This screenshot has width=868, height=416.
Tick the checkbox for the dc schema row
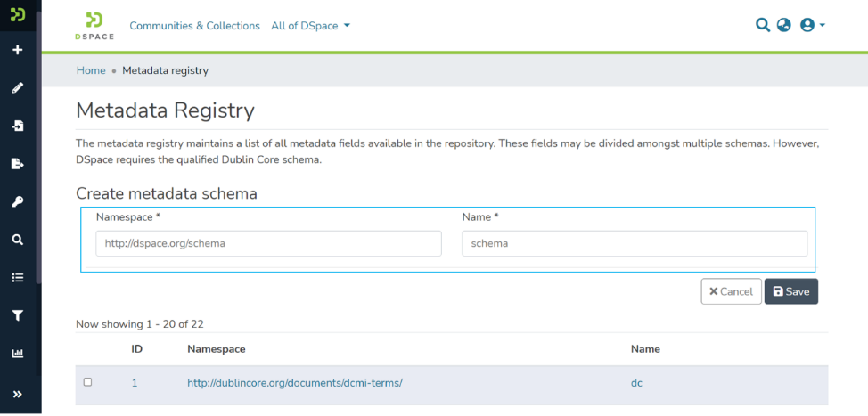coord(87,382)
